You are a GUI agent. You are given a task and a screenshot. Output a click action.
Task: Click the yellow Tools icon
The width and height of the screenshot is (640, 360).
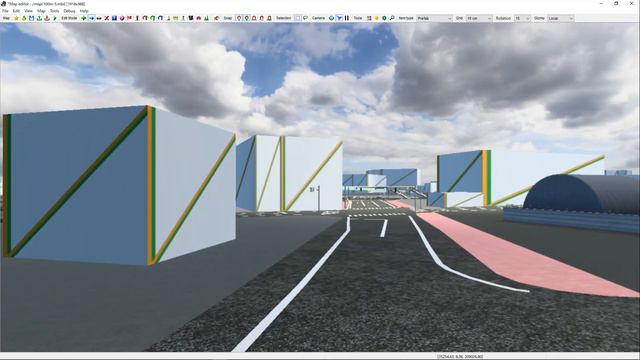point(376,18)
